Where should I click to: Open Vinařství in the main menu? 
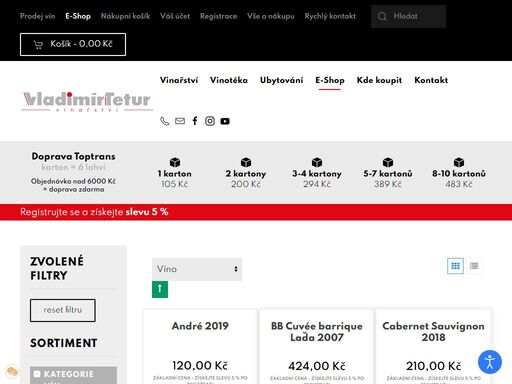coord(179,80)
